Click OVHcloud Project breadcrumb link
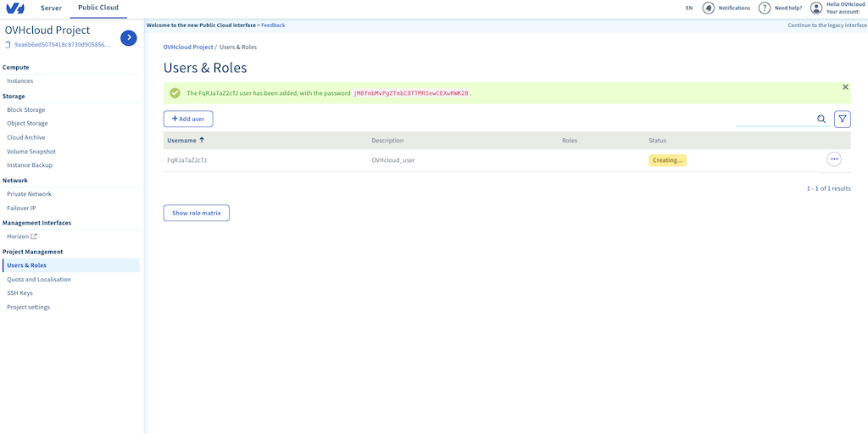Viewport: 868px width, 434px height. (188, 47)
